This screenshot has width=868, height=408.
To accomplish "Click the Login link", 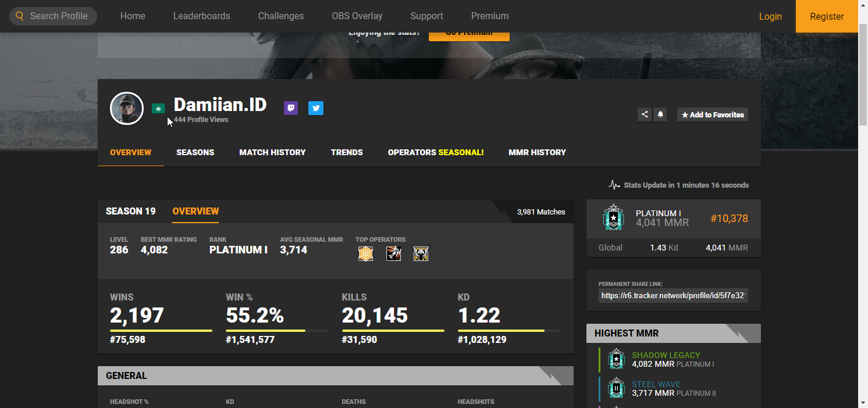I will pyautogui.click(x=770, y=16).
